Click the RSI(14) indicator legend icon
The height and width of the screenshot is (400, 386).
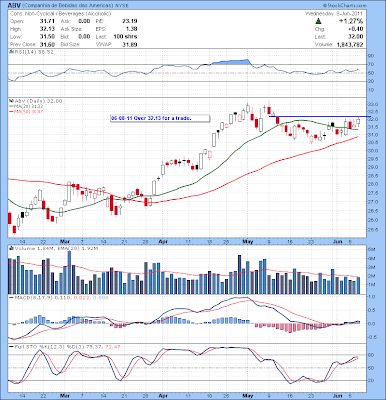coord(10,52)
